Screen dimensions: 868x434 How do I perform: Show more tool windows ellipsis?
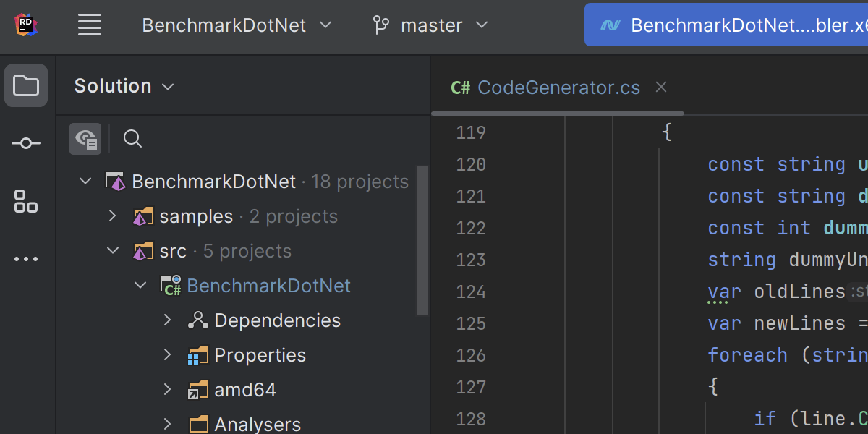(26, 259)
